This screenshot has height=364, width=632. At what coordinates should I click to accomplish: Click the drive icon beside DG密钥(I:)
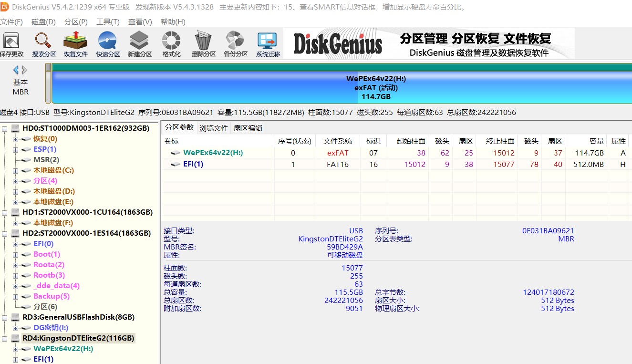tap(26, 328)
